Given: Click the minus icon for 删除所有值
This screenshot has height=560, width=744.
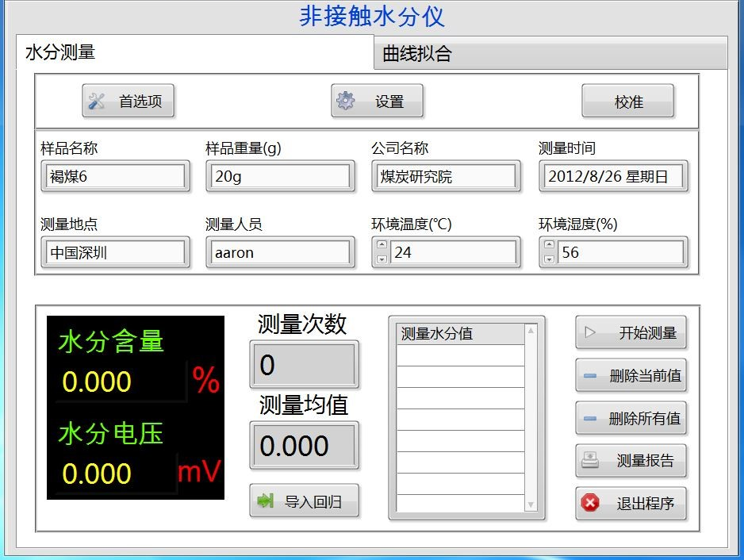Looking at the screenshot, I should (x=589, y=419).
